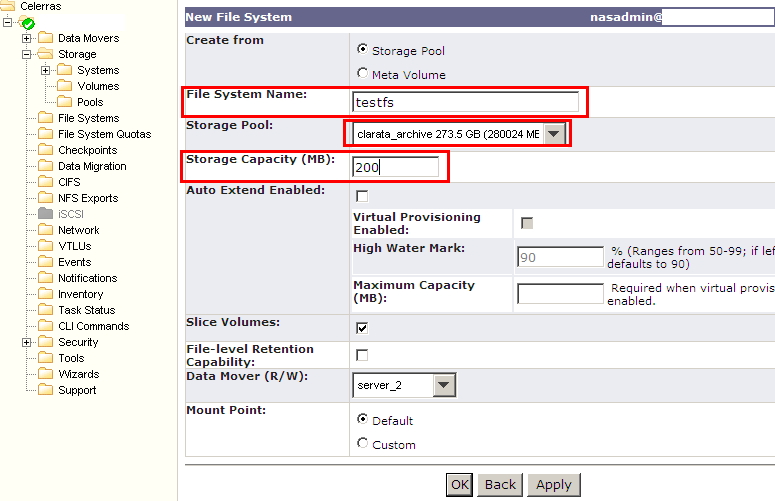
Task: Click the File System Name text field
Action: point(465,102)
